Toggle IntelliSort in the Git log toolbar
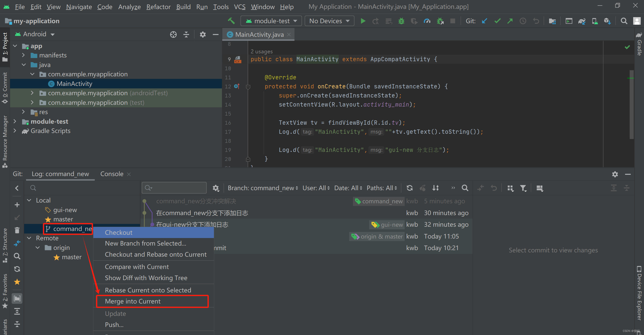Viewport: 644px width, 335px height. (435, 188)
